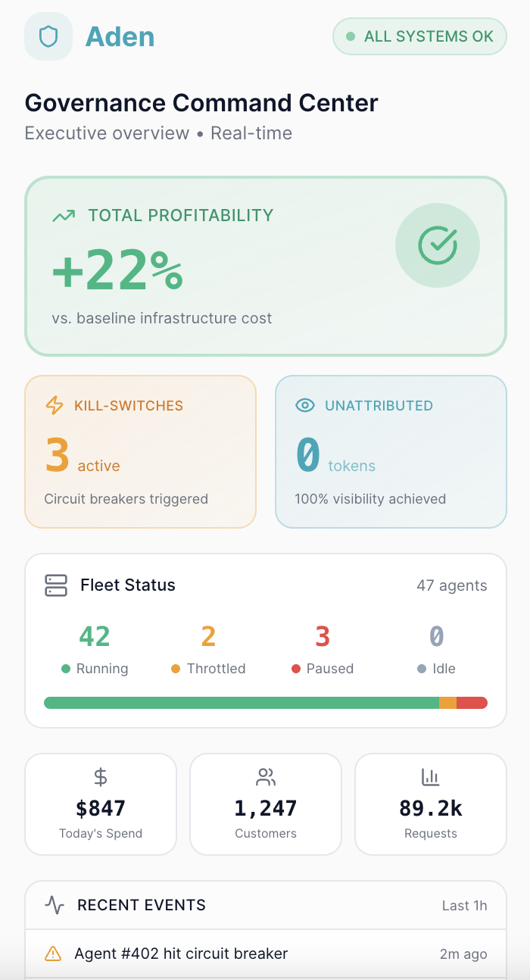Click the bar chart icon above Requests
Image resolution: width=530 pixels, height=980 pixels.
(x=430, y=776)
